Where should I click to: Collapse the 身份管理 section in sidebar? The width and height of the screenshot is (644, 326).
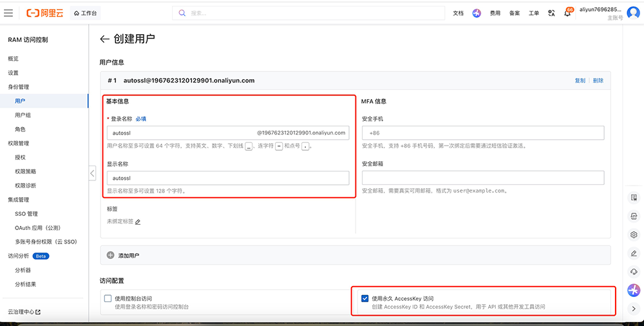tap(19, 87)
